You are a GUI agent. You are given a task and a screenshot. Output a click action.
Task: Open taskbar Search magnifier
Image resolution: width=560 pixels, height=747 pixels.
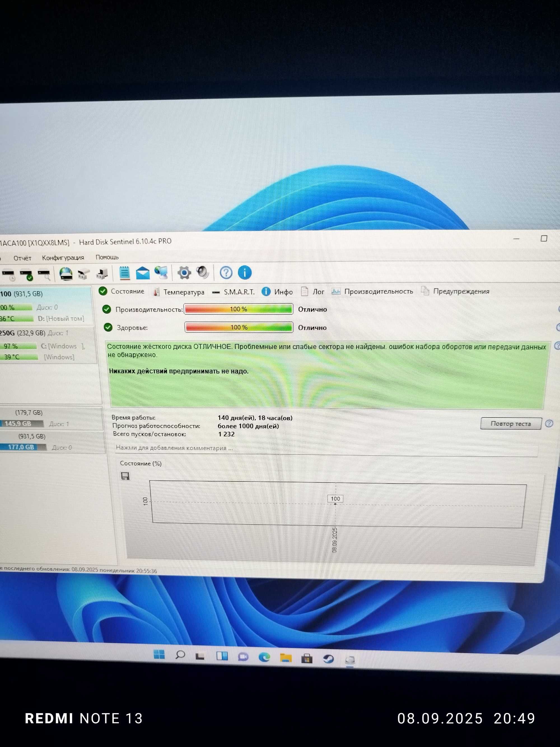[180, 655]
